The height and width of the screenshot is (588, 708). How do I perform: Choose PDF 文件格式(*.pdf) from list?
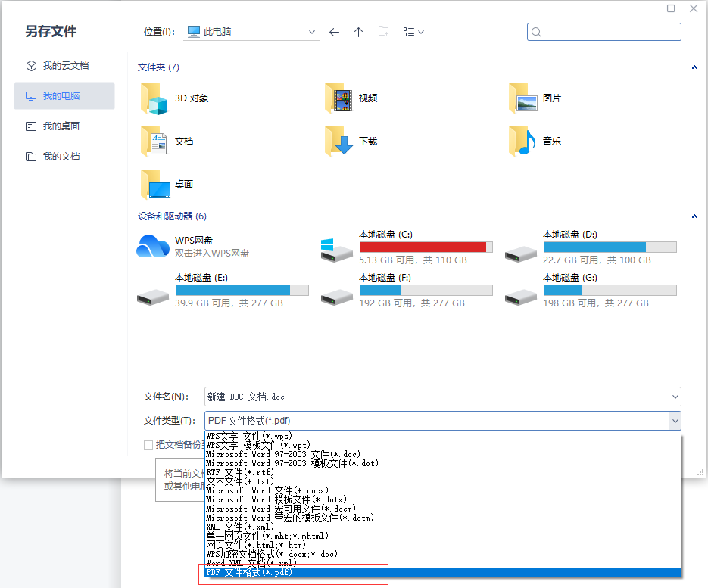coord(250,573)
